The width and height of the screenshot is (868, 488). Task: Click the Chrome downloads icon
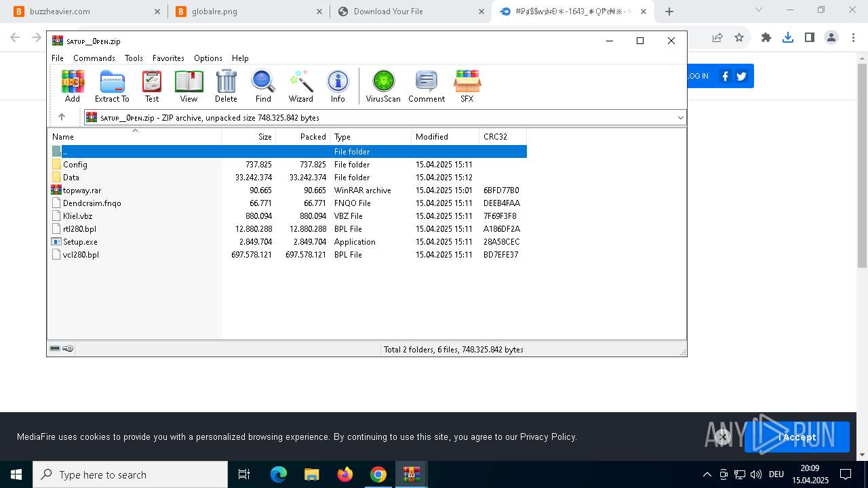(787, 37)
